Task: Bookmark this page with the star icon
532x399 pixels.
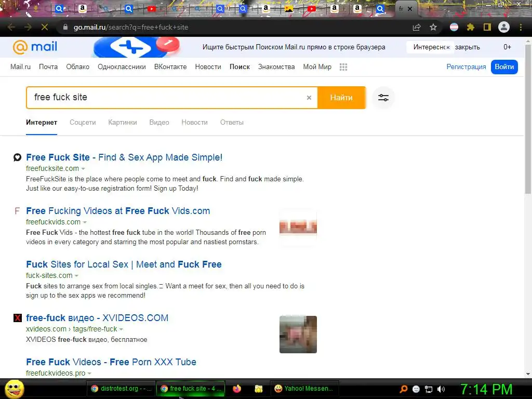Action: 433,27
